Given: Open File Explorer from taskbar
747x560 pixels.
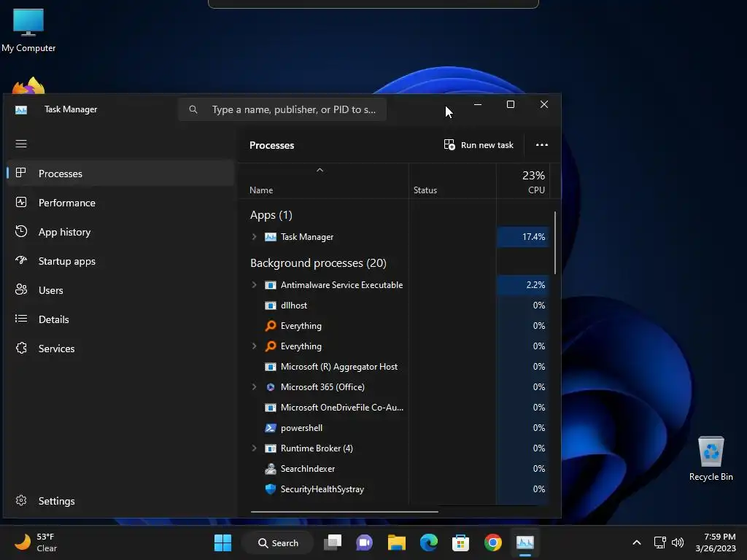Looking at the screenshot, I should point(396,542).
